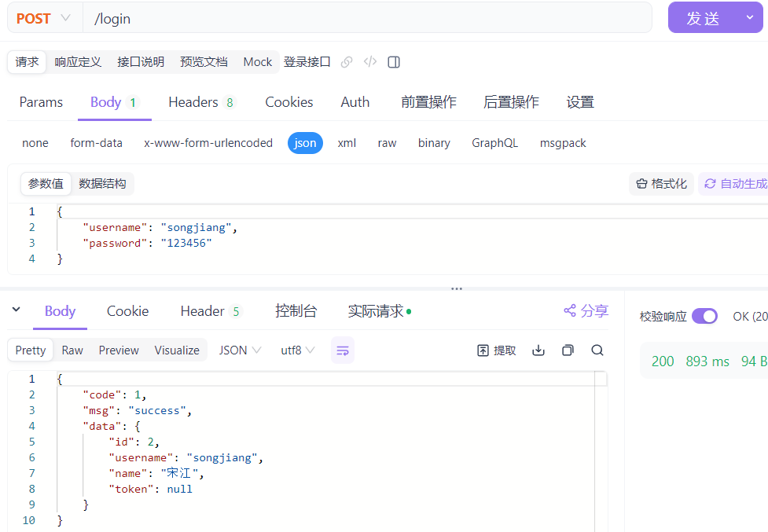Screen dimensions: 768x532
Task: Click the 格式化 format button
Action: tap(661, 184)
